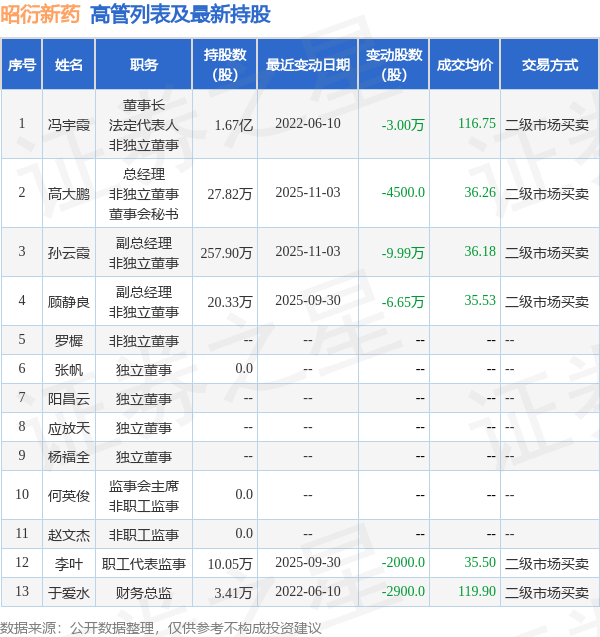
Task: Click the 高管列表及最新持股 heading
Action: click(x=180, y=14)
